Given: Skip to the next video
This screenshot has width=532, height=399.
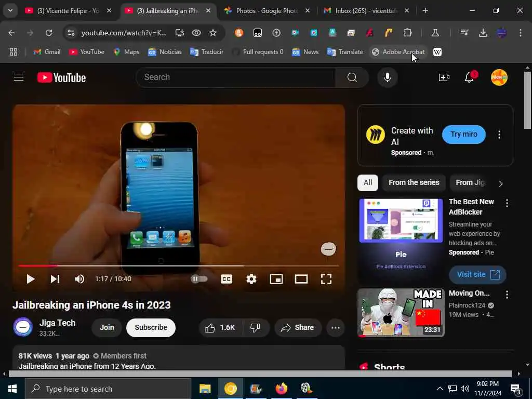Looking at the screenshot, I should coord(55,279).
